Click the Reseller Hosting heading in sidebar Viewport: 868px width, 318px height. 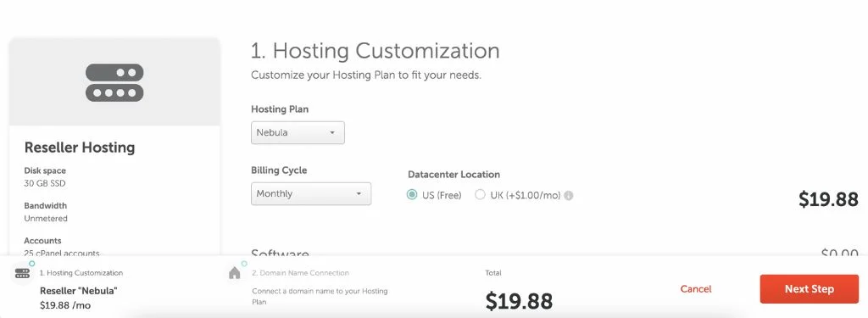[x=80, y=148]
